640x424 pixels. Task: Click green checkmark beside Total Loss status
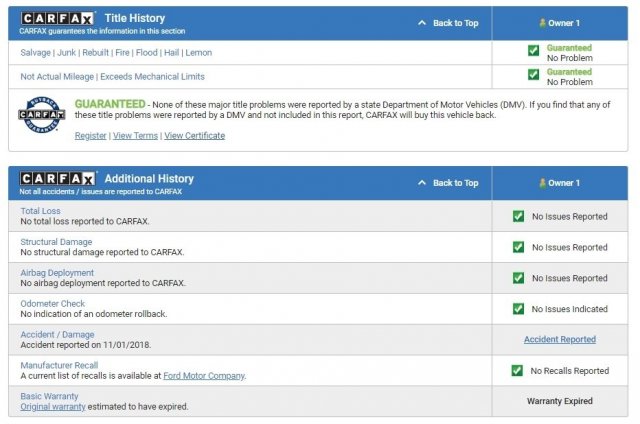518,216
